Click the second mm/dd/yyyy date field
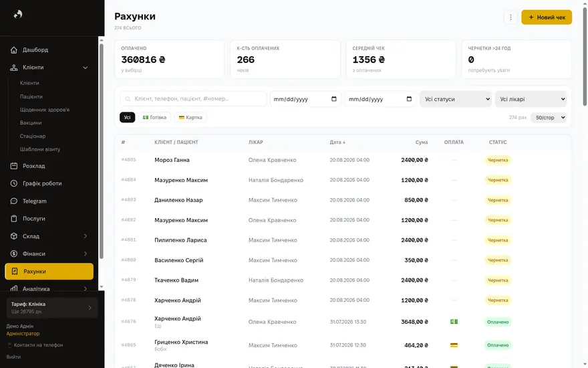The height and width of the screenshot is (368, 588). (x=380, y=99)
